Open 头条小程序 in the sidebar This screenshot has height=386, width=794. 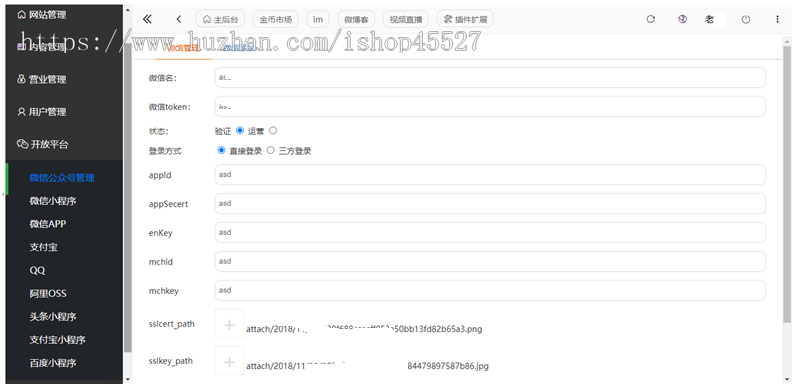pyautogui.click(x=53, y=317)
